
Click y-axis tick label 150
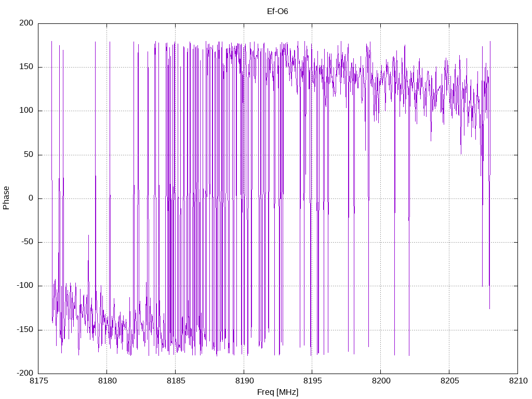coord(26,67)
